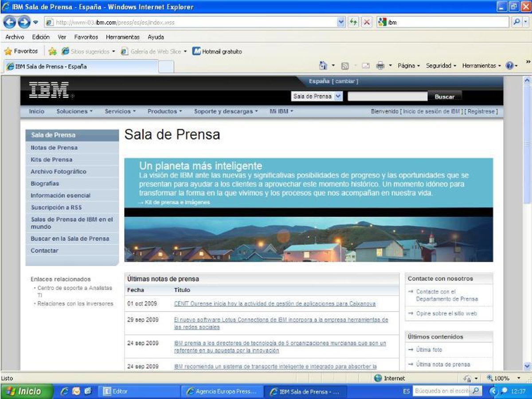
Task: Click the Add to favorites bar icon
Action: coord(52,51)
